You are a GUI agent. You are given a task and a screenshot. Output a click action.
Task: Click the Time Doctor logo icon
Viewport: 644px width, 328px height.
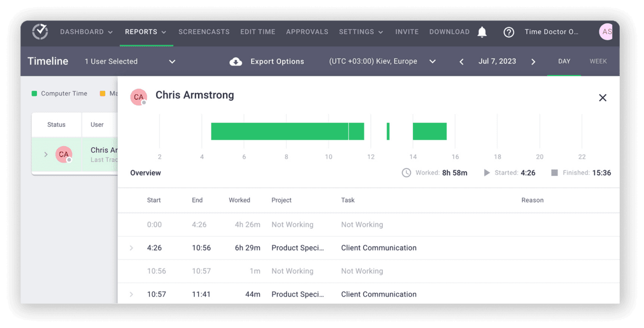tap(40, 31)
